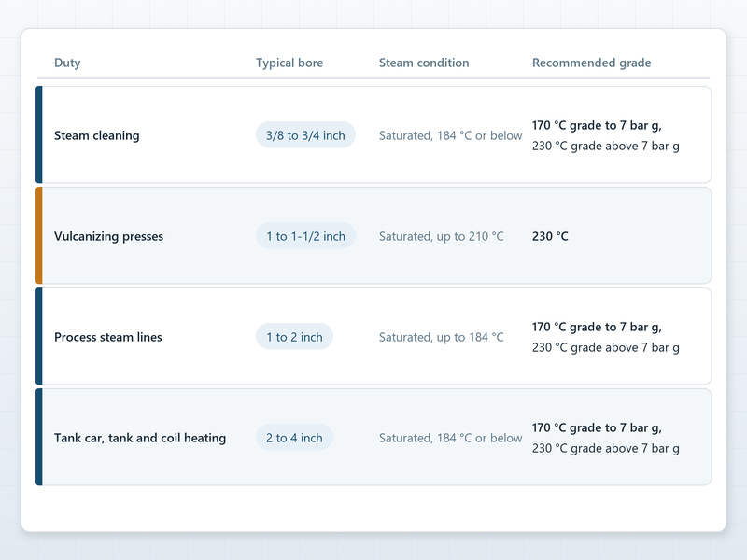
Task: Select the Process steam lines duty name
Action: click(108, 337)
